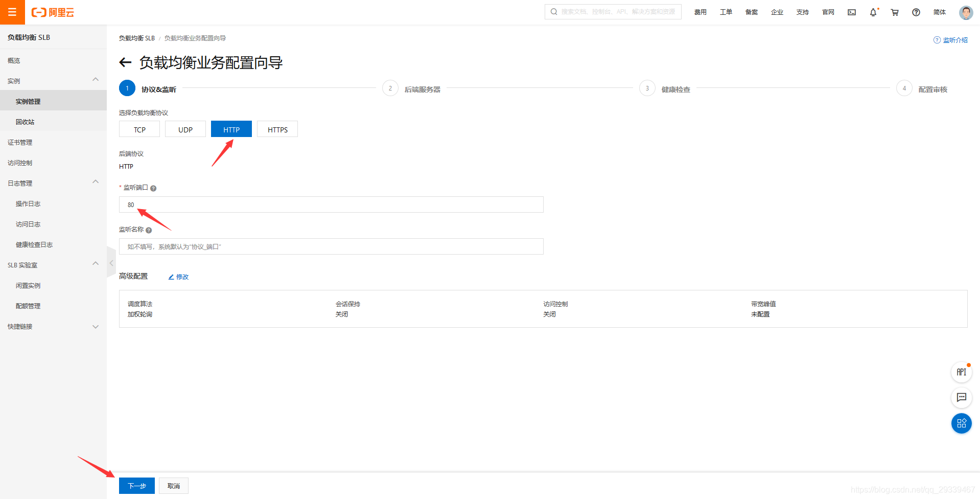This screenshot has width=980, height=499.
Task: Show listener name help tooltip
Action: click(149, 230)
